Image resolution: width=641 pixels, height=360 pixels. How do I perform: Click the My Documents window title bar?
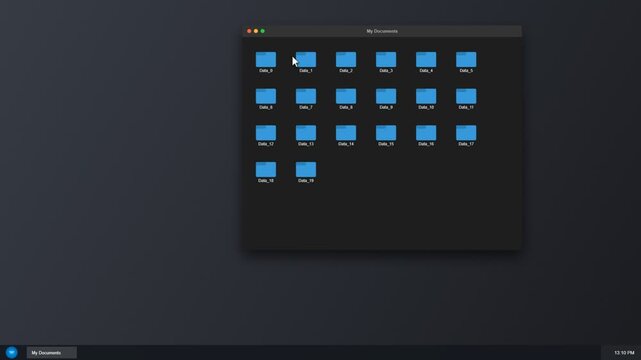click(x=382, y=31)
